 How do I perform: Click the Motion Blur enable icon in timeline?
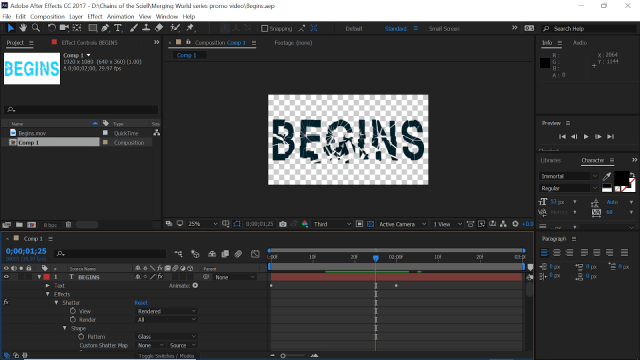[x=238, y=254]
